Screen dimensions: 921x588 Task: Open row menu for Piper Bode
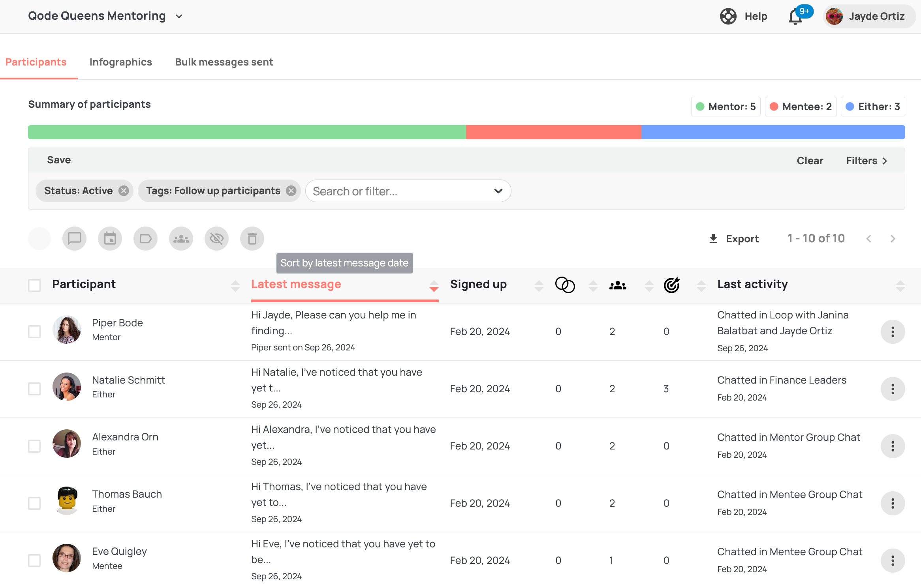pyautogui.click(x=893, y=331)
